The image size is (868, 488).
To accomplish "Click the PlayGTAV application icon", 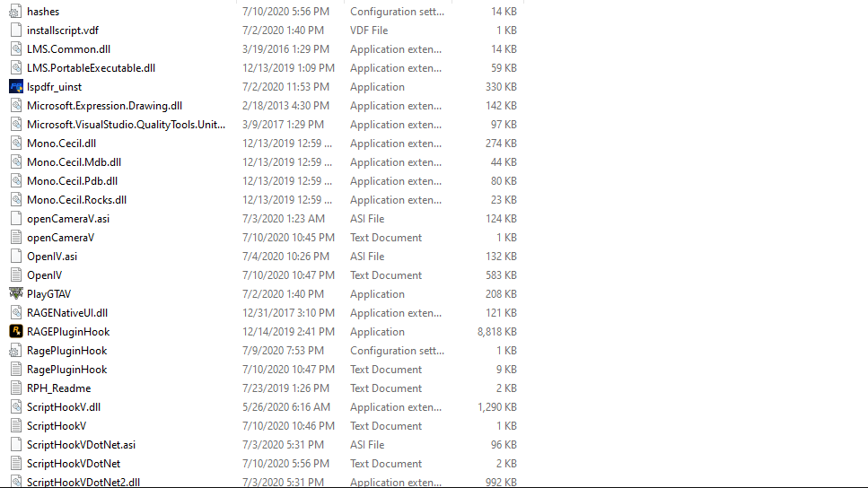I will click(15, 294).
